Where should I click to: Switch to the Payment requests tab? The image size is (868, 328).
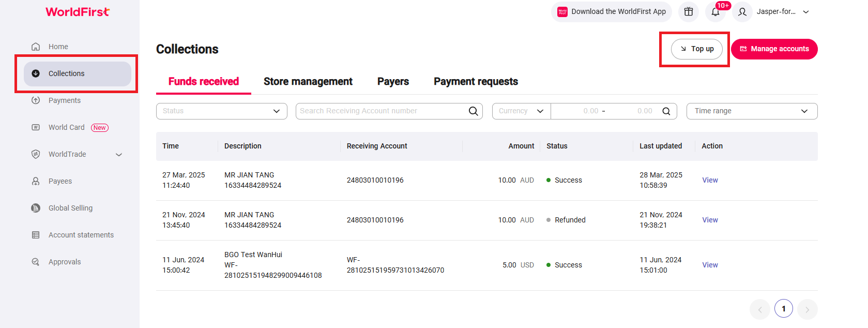(x=476, y=82)
